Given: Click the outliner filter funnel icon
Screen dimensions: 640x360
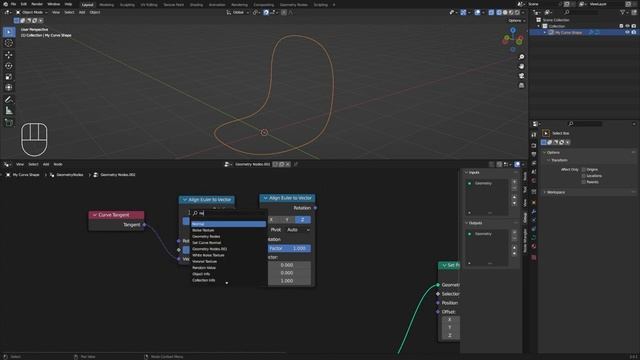Looking at the screenshot, I should tap(622, 13).
